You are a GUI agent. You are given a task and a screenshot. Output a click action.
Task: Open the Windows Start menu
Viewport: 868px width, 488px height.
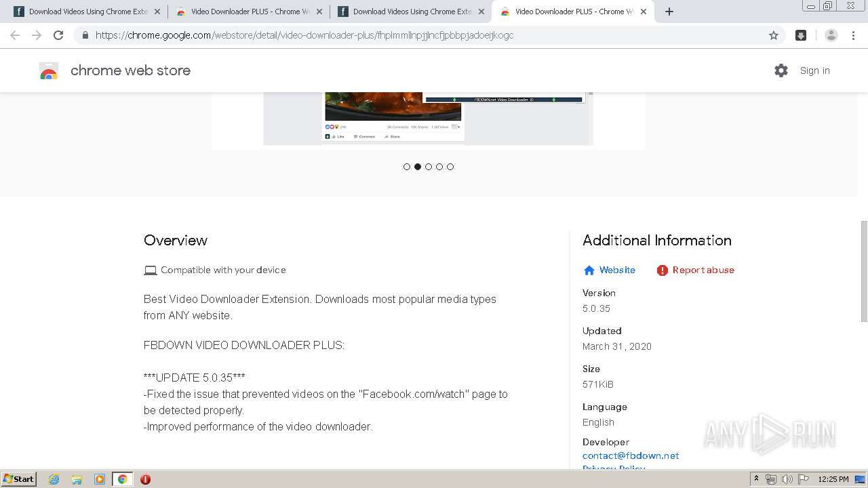click(x=19, y=479)
